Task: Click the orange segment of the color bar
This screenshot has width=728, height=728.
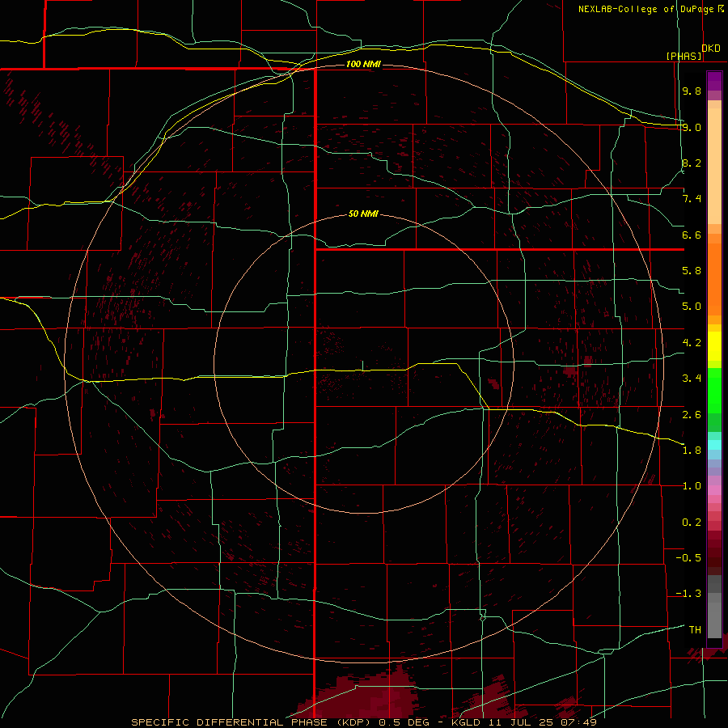Action: 714,278
